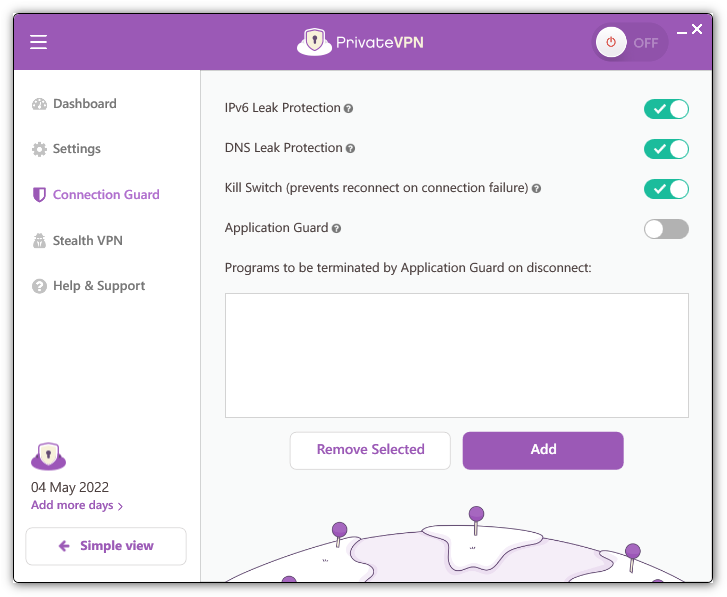The image size is (727, 597).
Task: Show Kill Switch help tooltip icon
Action: pos(536,189)
